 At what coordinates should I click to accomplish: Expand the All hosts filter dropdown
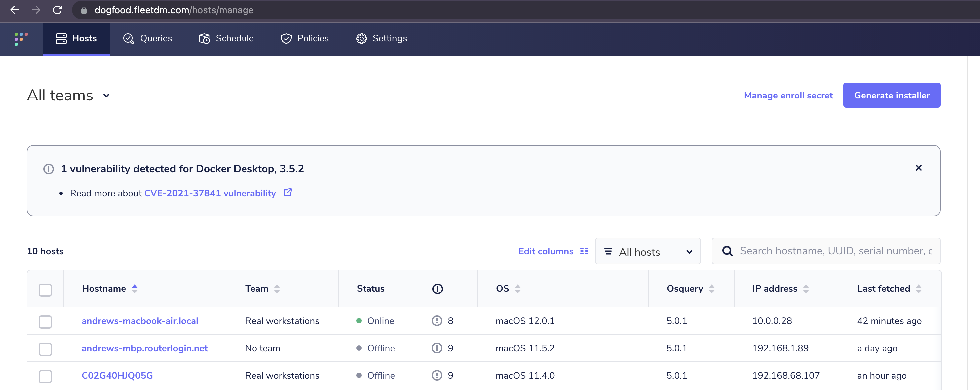pyautogui.click(x=648, y=251)
